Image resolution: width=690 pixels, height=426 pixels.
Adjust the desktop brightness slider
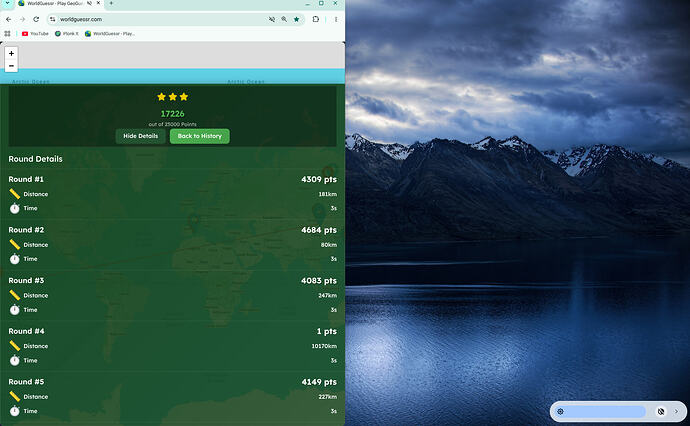[x=600, y=411]
